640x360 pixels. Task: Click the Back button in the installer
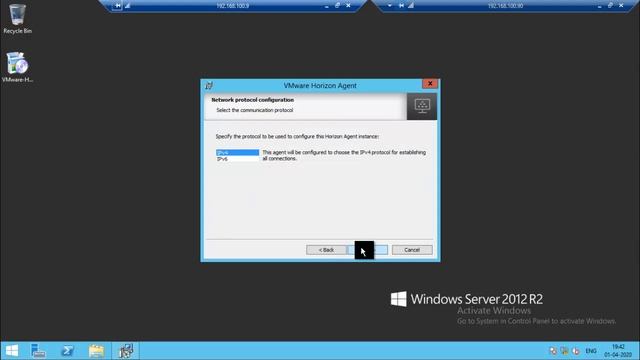(x=326, y=250)
